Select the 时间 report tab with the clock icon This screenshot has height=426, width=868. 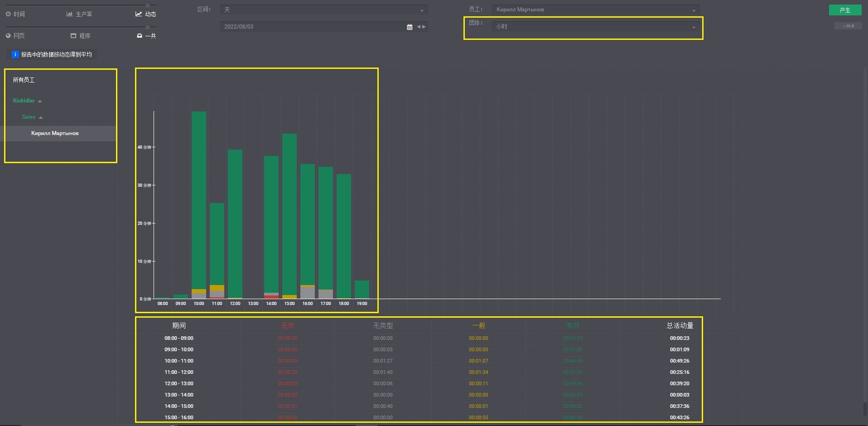tap(15, 14)
